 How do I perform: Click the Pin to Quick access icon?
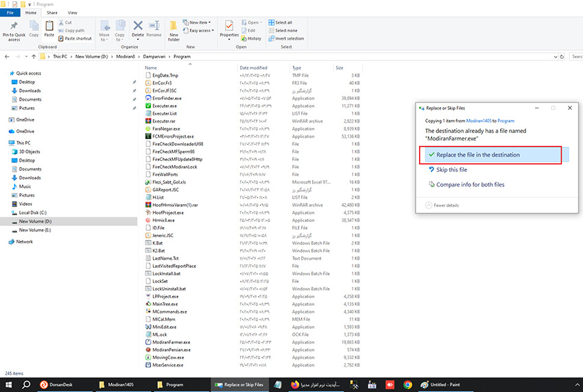14,29
